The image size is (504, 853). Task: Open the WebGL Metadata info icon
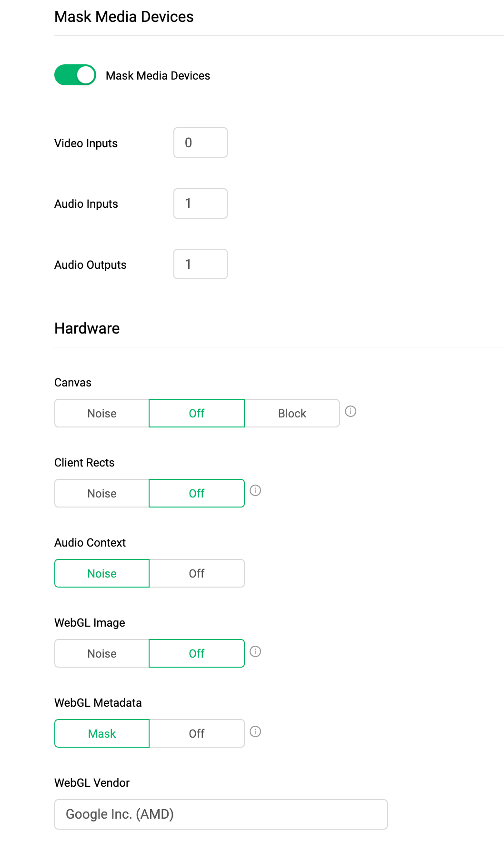click(255, 731)
